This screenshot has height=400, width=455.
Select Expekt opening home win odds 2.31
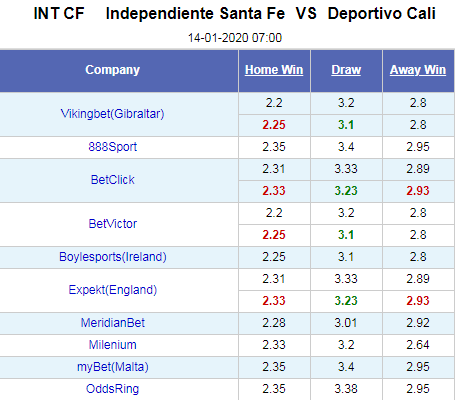click(274, 279)
